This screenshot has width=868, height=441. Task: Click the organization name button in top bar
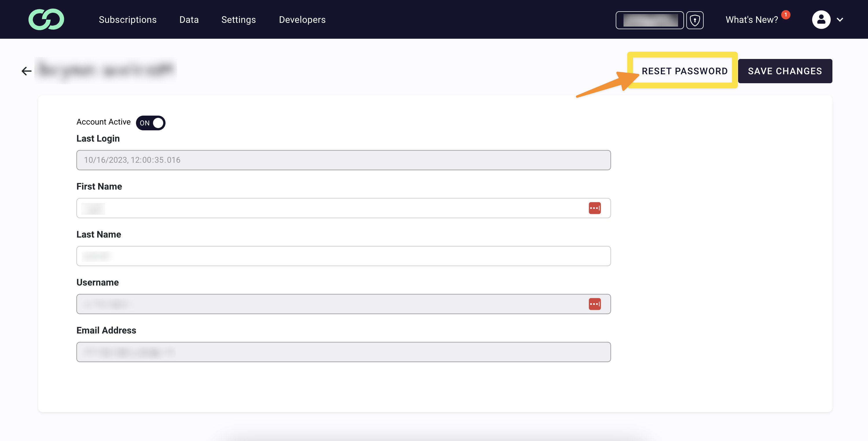point(650,20)
